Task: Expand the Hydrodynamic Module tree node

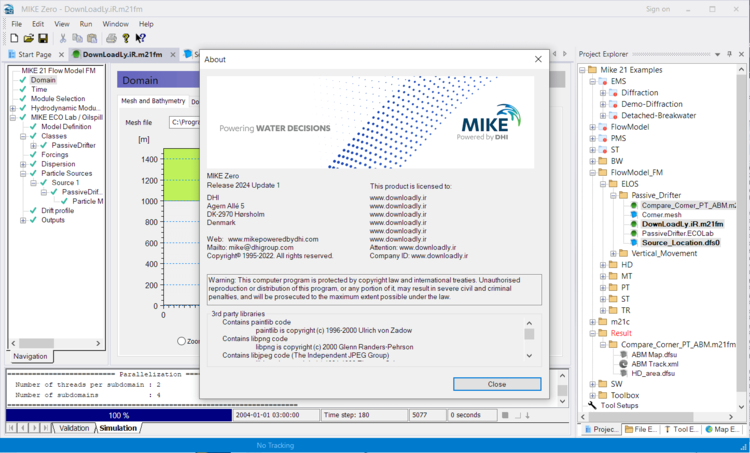Action: (x=12, y=108)
